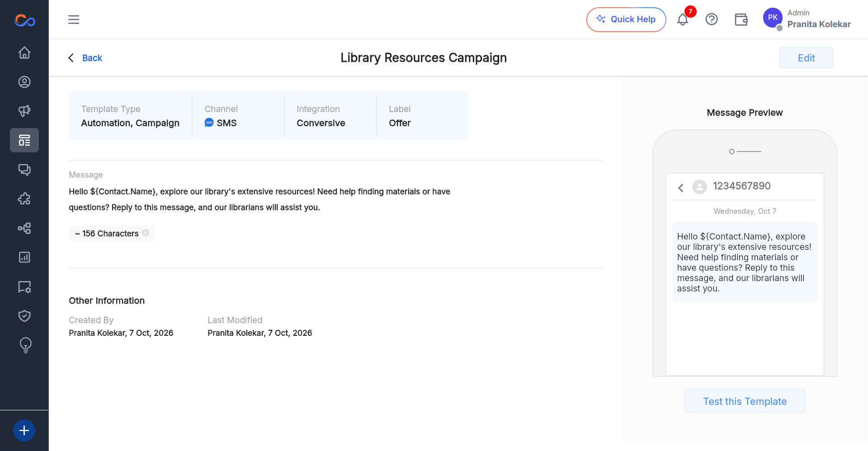The height and width of the screenshot is (451, 868).
Task: Click the Quick Help button
Action: pos(626,19)
